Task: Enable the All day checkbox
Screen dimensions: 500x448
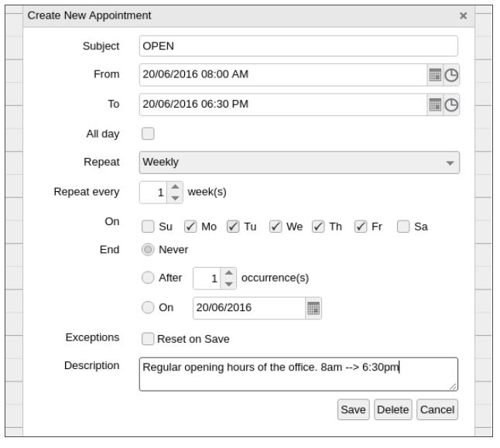Action: pyautogui.click(x=148, y=134)
